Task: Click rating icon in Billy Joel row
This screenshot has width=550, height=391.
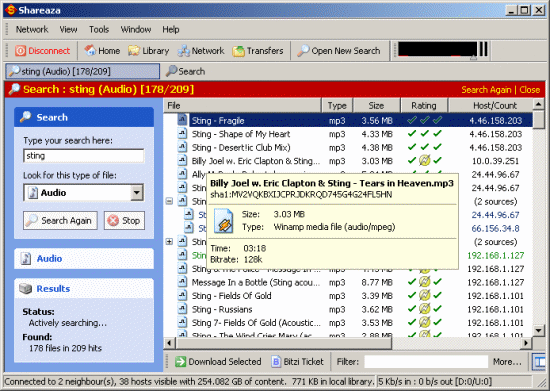Action: pos(424,161)
